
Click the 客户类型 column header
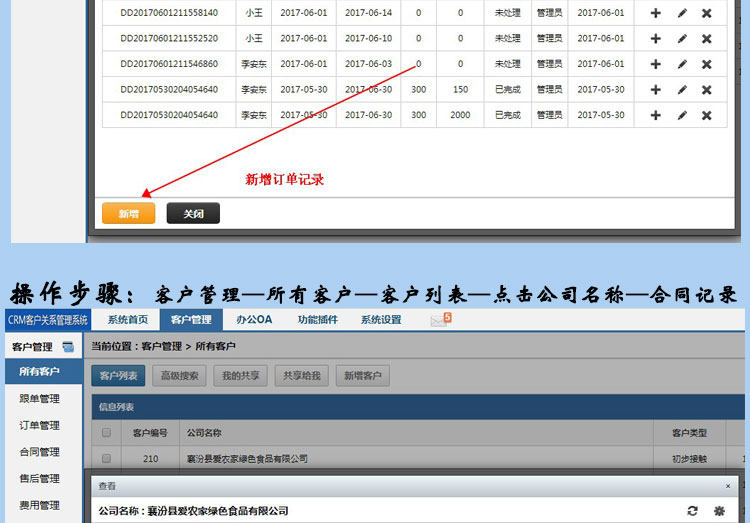[689, 433]
